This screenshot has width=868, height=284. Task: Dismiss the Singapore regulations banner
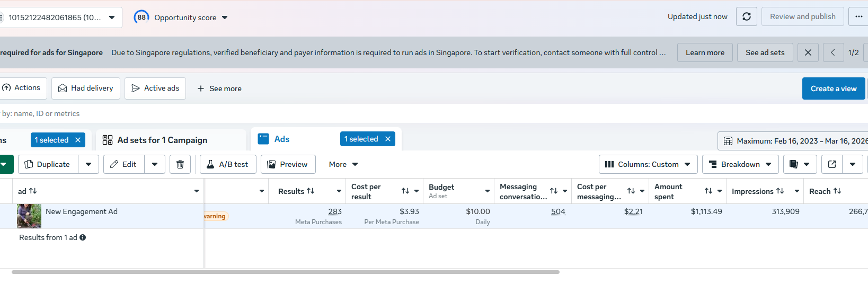808,52
